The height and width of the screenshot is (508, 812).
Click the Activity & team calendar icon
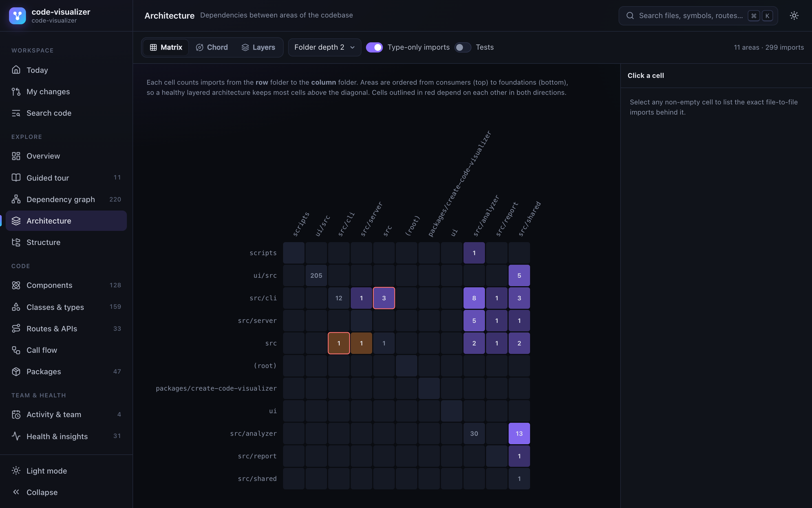[x=16, y=415]
